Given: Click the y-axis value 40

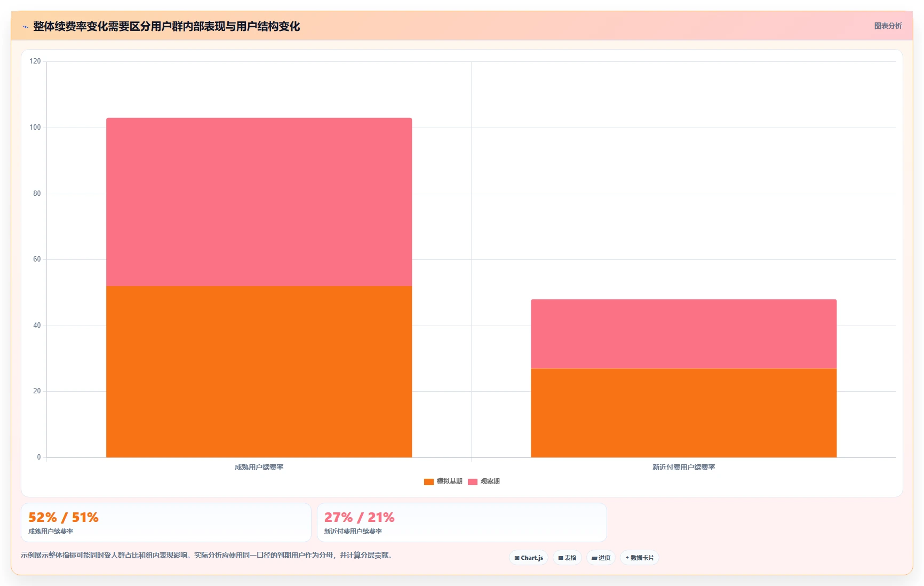Looking at the screenshot, I should [37, 326].
